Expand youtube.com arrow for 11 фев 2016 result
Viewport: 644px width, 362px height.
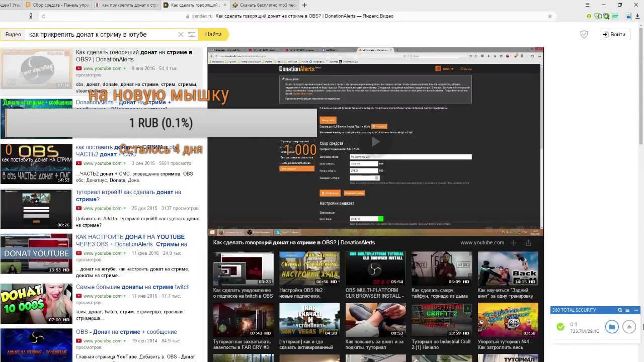pos(124,253)
